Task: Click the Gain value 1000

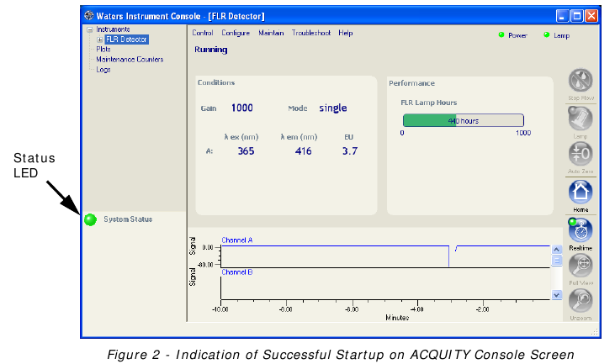Action: tap(242, 108)
